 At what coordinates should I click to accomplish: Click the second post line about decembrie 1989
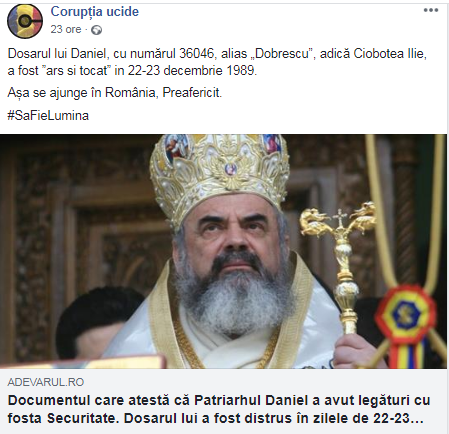pyautogui.click(x=132, y=70)
